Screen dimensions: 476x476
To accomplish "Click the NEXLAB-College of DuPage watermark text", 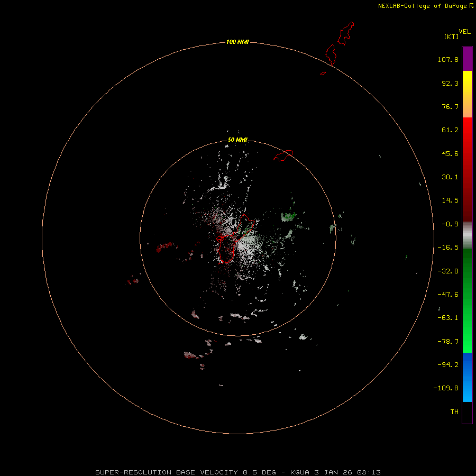I will (425, 6).
